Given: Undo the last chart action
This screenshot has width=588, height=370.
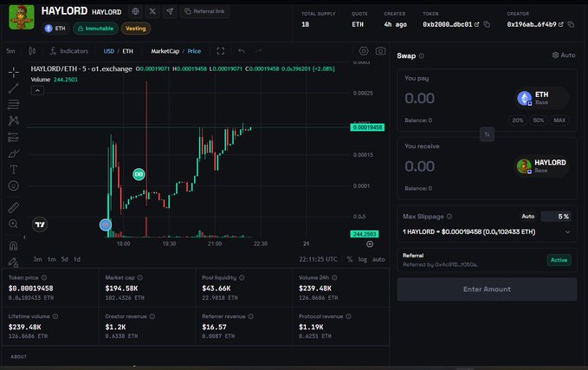Looking at the screenshot, I should [241, 51].
